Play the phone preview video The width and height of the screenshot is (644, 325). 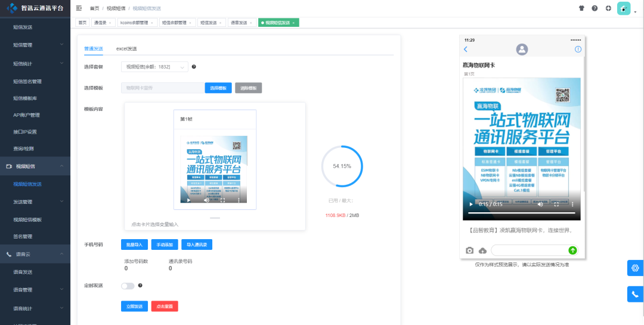click(471, 204)
